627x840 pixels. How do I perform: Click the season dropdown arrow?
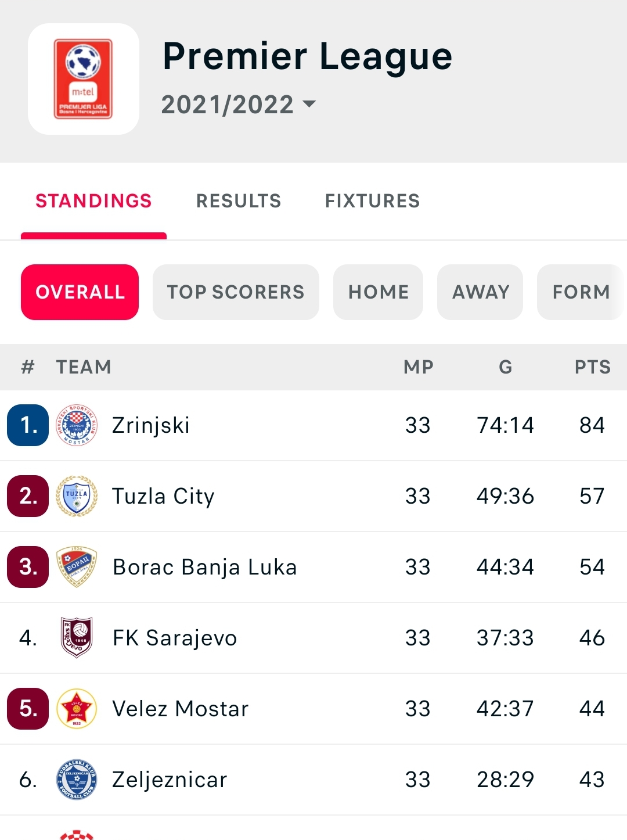[x=309, y=104]
